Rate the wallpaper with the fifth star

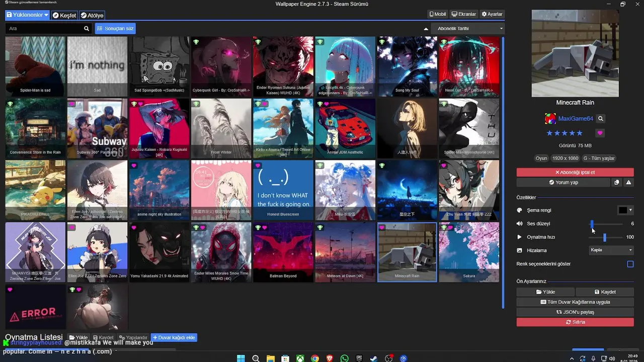580,133
